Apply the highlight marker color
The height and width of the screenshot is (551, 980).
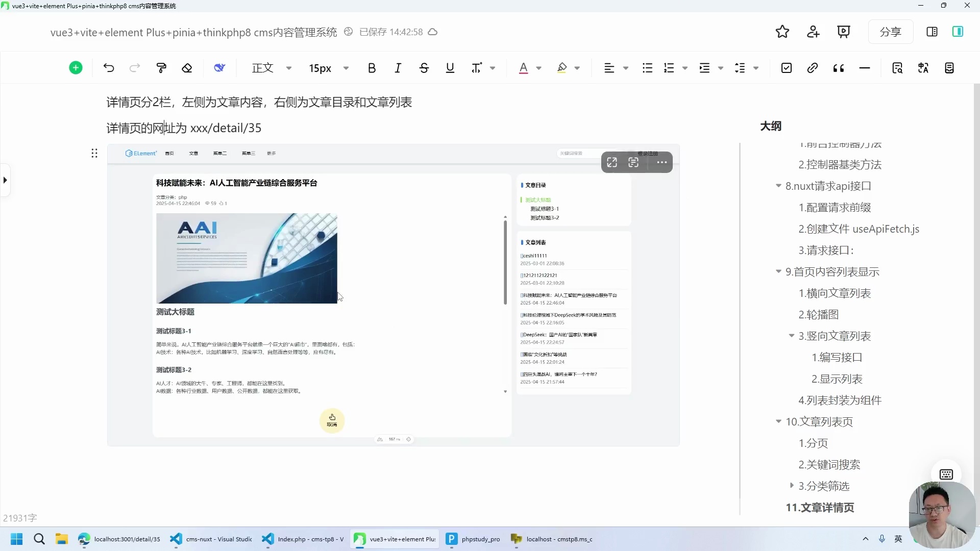[562, 68]
